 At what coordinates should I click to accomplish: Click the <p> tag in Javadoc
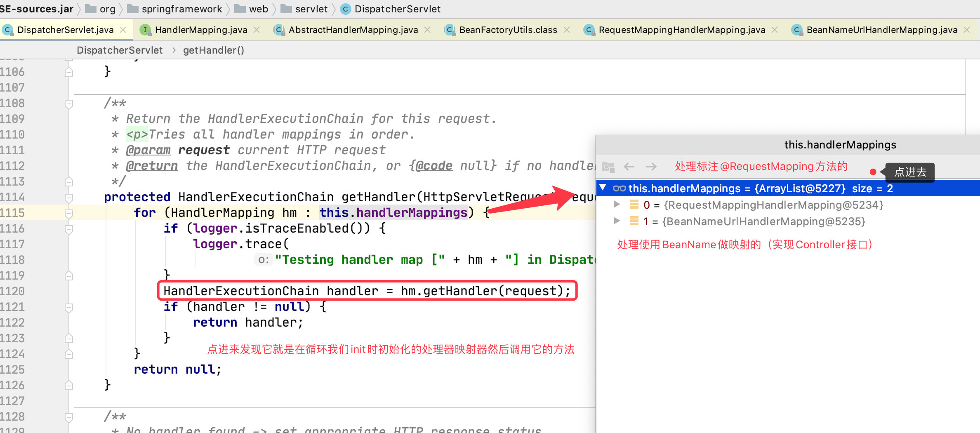click(x=137, y=134)
